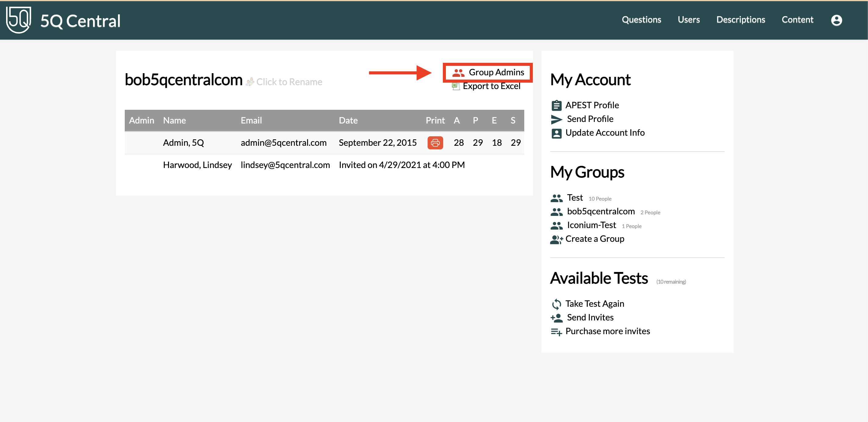Screen dimensions: 868x422
Task: Click the group icon next to bob5qcentralcom
Action: [556, 212]
